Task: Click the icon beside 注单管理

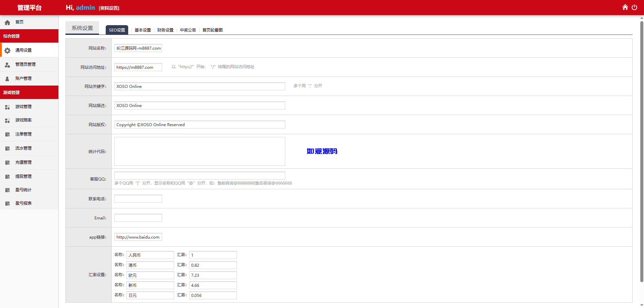Action: pos(7,135)
